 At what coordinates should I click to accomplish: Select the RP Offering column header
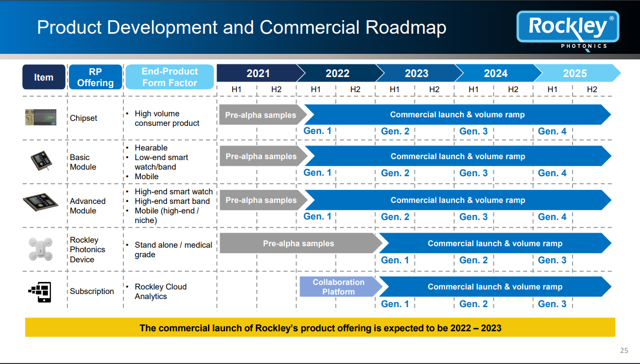point(95,77)
